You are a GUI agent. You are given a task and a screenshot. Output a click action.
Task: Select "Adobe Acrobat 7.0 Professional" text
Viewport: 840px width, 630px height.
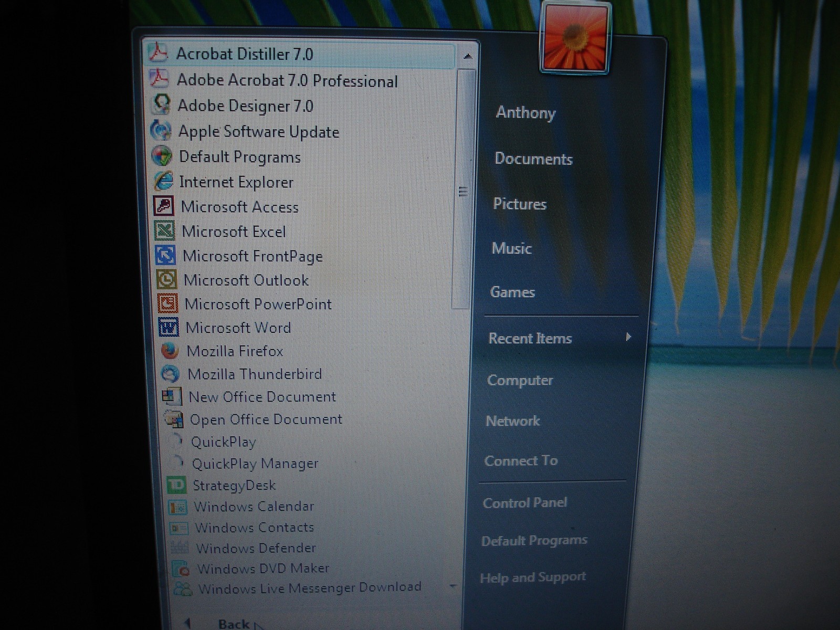pos(287,80)
